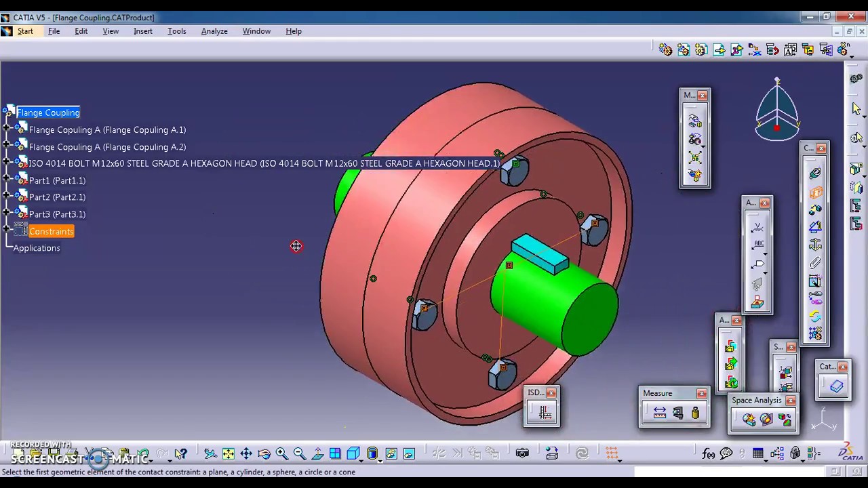This screenshot has height=488, width=868.
Task: Click the Reuse Pattern icon
Action: click(814, 334)
